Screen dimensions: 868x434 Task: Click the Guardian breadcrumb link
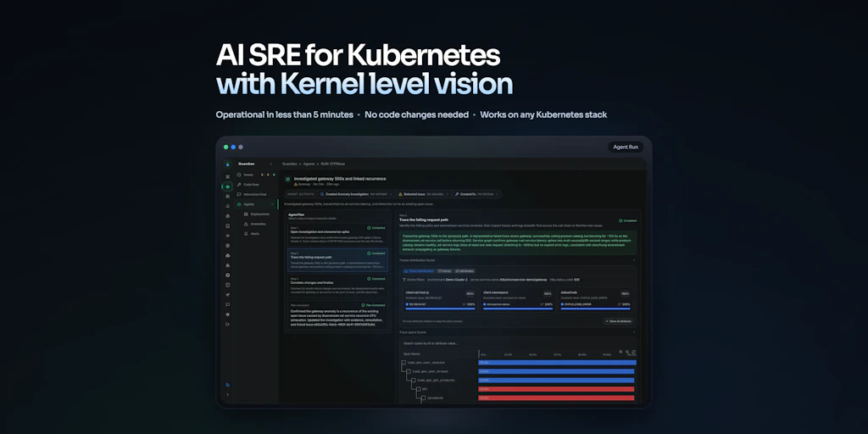click(x=290, y=164)
